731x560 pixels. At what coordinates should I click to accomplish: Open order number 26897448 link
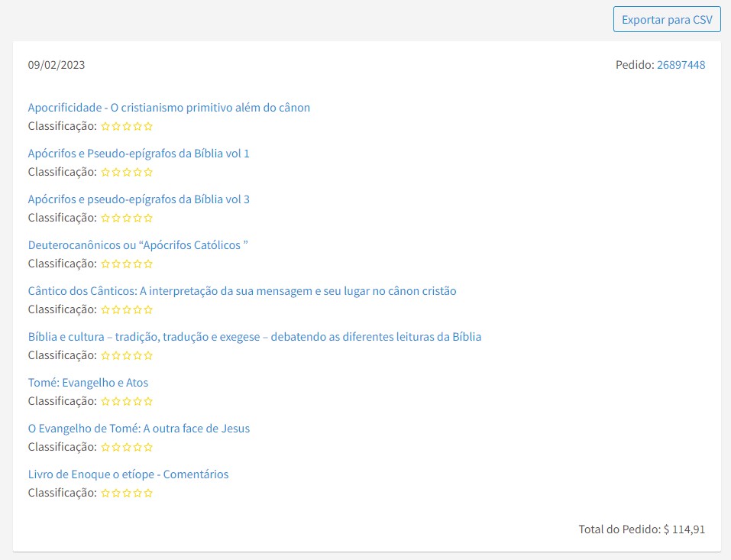point(681,65)
